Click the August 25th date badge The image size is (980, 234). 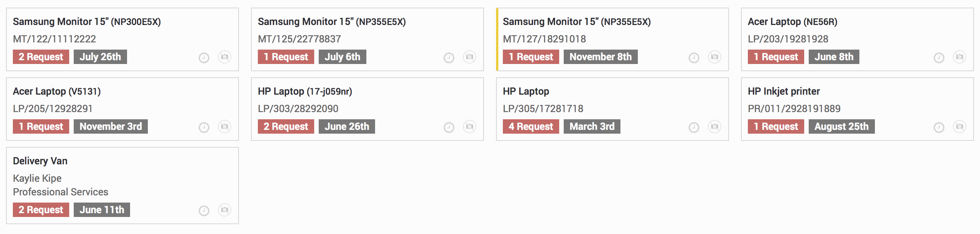842,126
